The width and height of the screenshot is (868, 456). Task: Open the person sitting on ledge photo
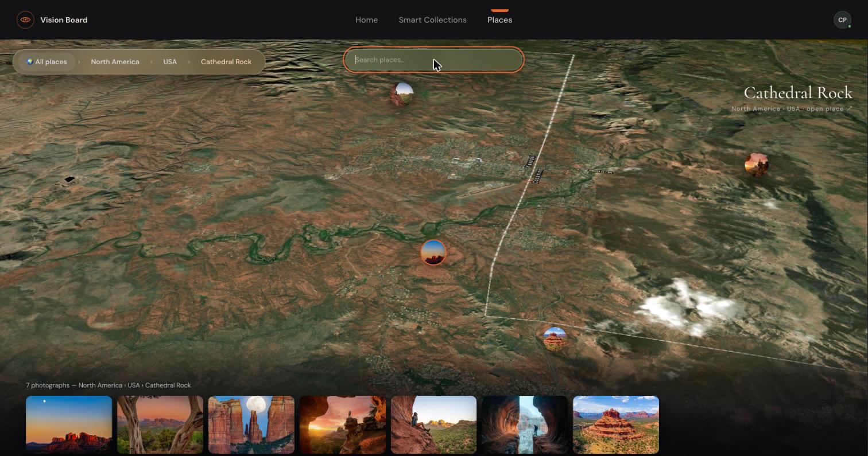(433, 424)
